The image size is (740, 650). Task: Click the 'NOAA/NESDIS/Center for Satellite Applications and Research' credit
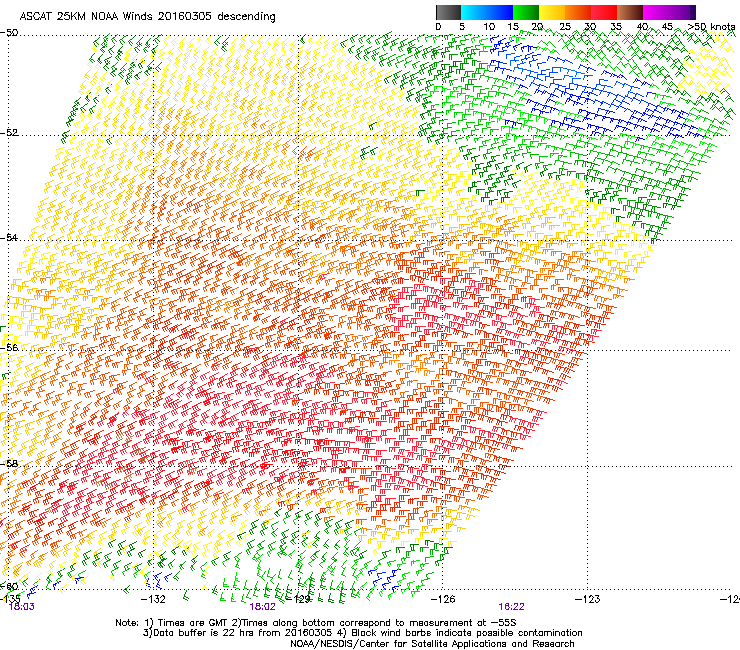(432, 644)
